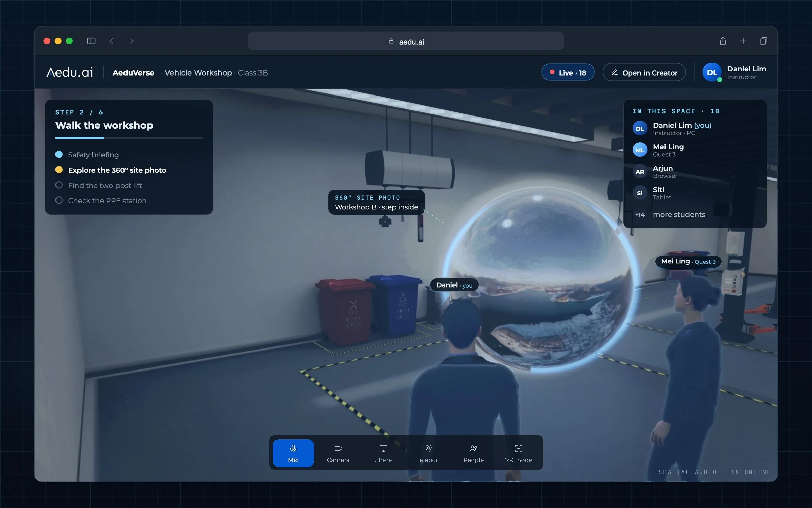Image resolution: width=812 pixels, height=508 pixels.
Task: Click the SI avatar icon in the list
Action: tap(640, 193)
